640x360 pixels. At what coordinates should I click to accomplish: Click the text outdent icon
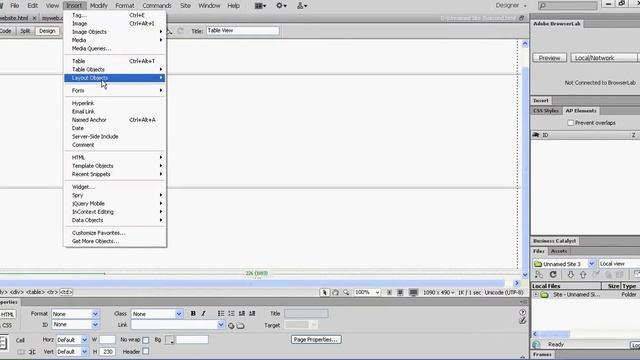point(242,313)
